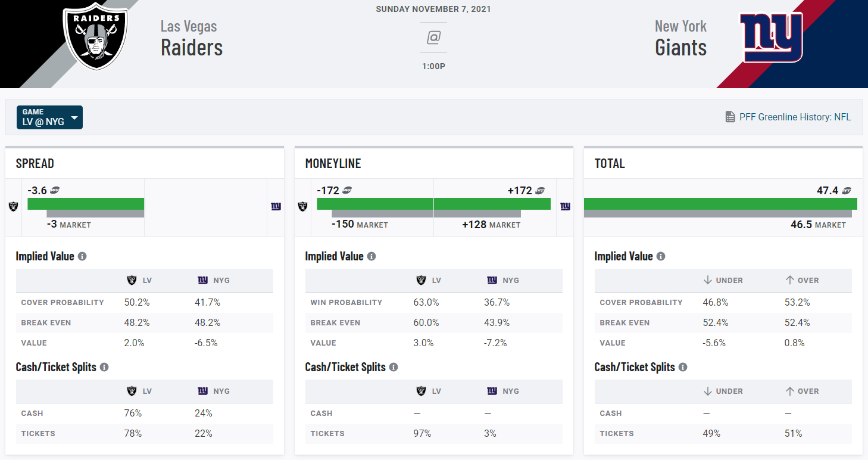Click moneyline value -7.2% for NYG

coord(495,343)
